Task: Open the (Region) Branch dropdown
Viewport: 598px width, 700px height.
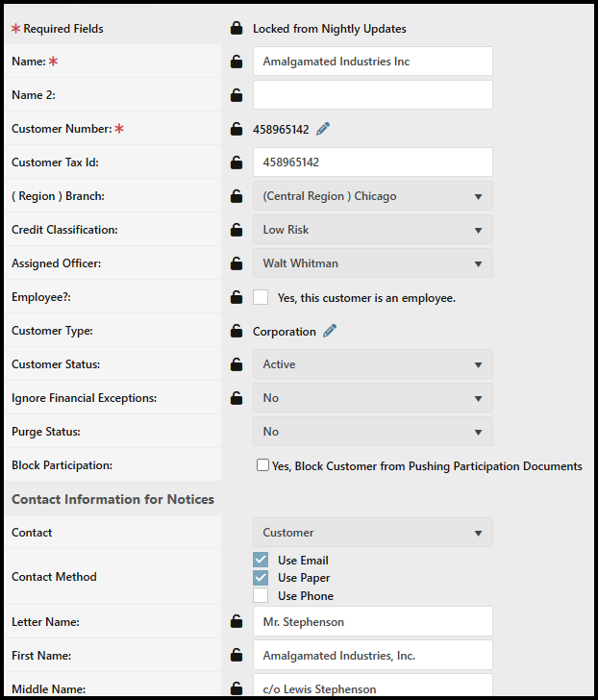Action: [372, 196]
